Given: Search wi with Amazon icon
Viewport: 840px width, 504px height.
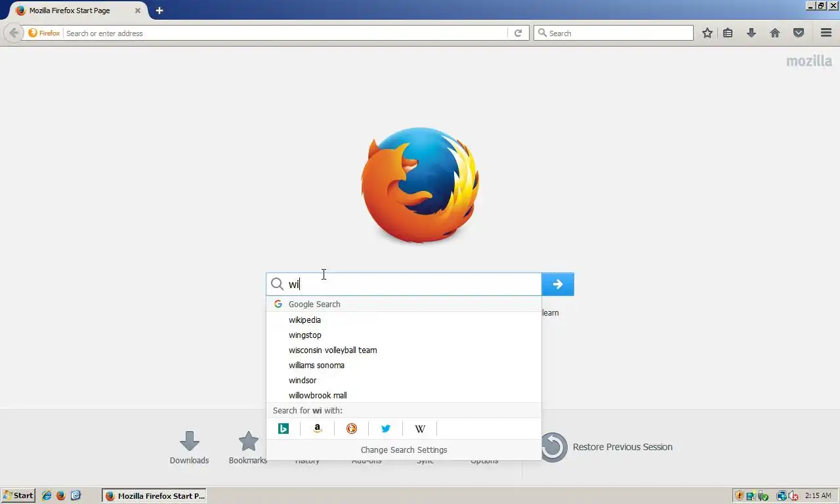Looking at the screenshot, I should point(318,429).
